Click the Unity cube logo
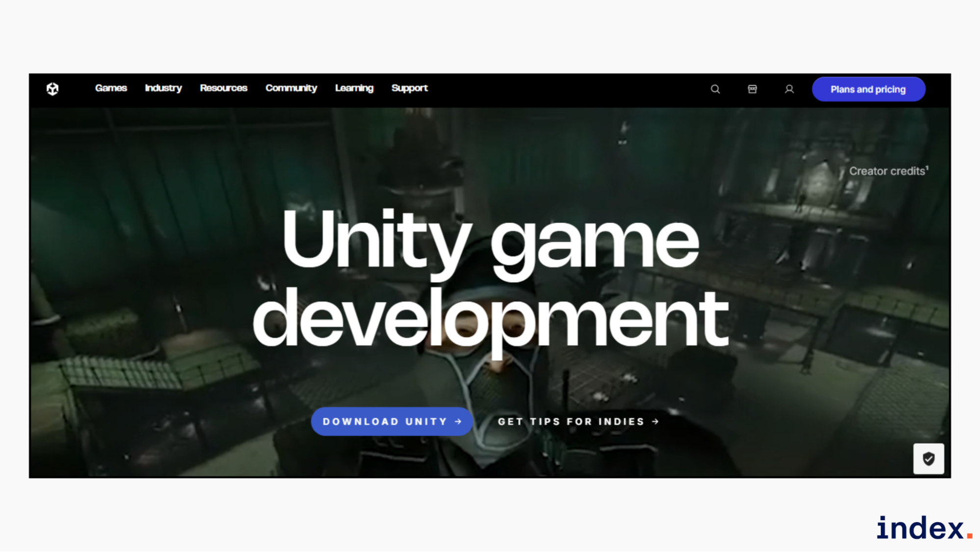The image size is (980, 552). coord(52,89)
